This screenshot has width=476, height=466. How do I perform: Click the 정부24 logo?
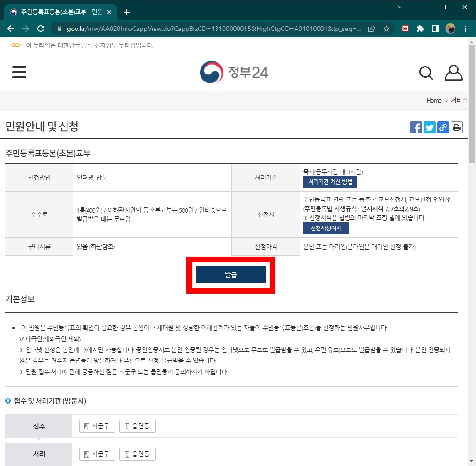(233, 72)
